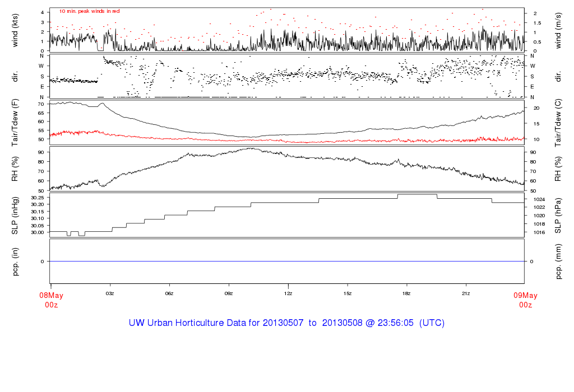Click the '12z' time axis label
Image resolution: width=574 pixels, height=392 pixels.
coord(288,293)
